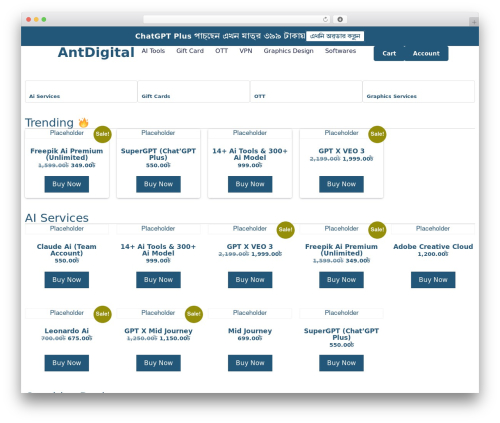This screenshot has width=500, height=423.
Task: Open the Gift Card menu
Action: point(190,51)
